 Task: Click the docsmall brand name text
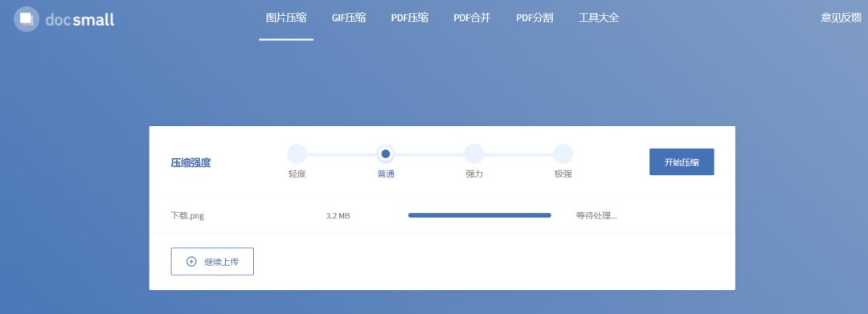tap(80, 20)
